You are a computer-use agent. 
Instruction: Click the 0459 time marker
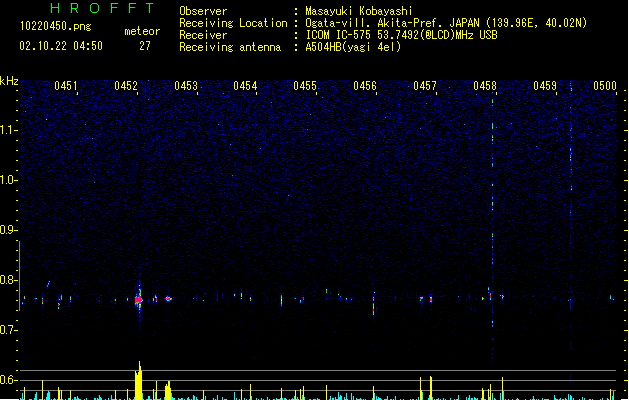545,86
